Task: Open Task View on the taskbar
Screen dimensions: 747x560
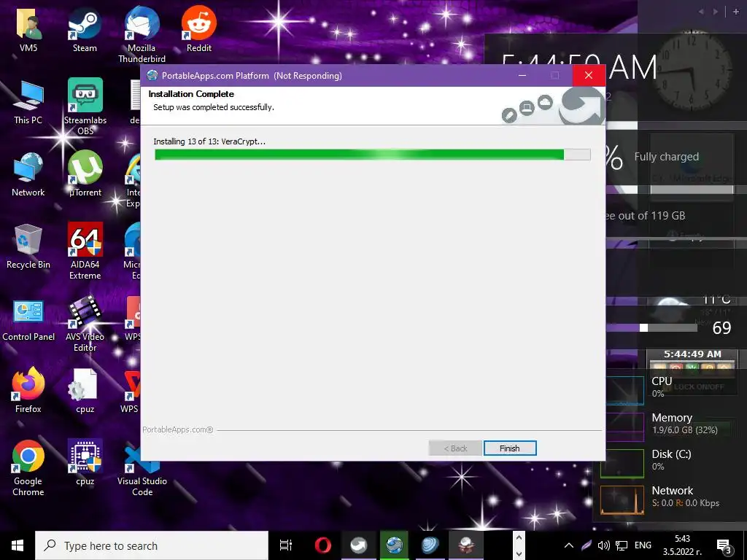Action: click(286, 545)
